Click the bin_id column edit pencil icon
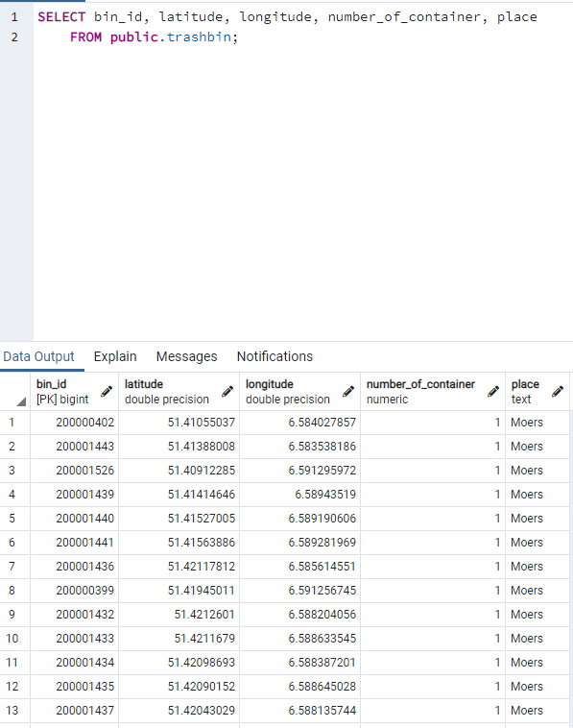 pos(107,392)
